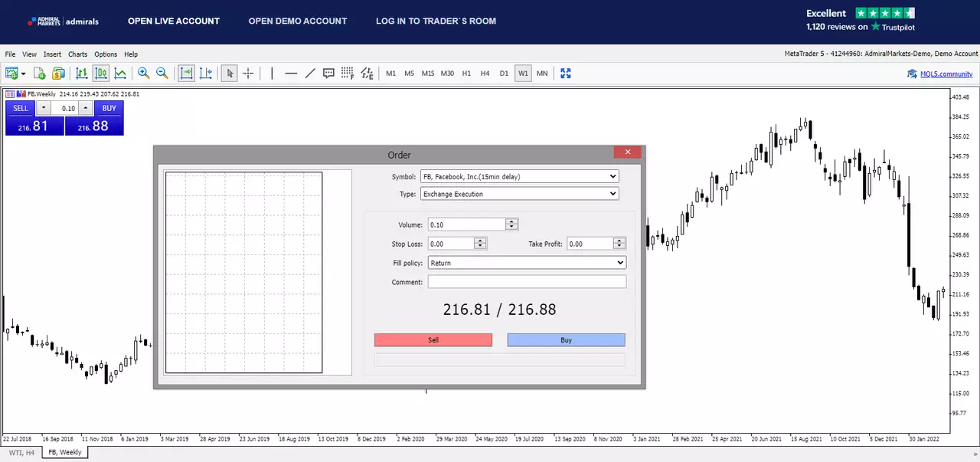Zoom in on the chart

click(x=143, y=74)
